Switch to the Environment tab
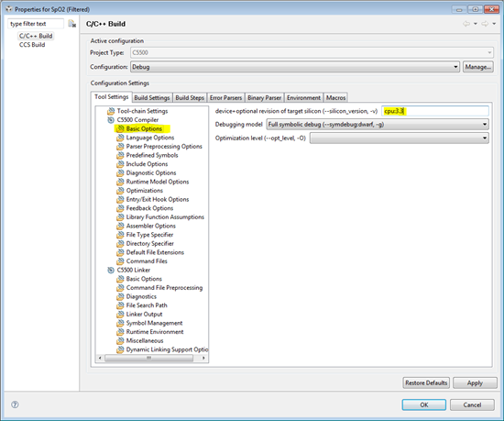The height and width of the screenshot is (421, 504). coord(303,98)
